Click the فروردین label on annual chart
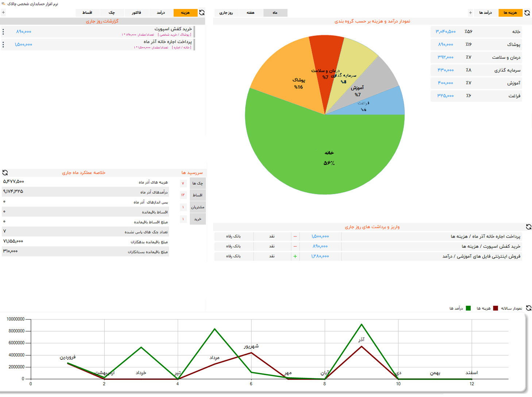 [x=68, y=357]
